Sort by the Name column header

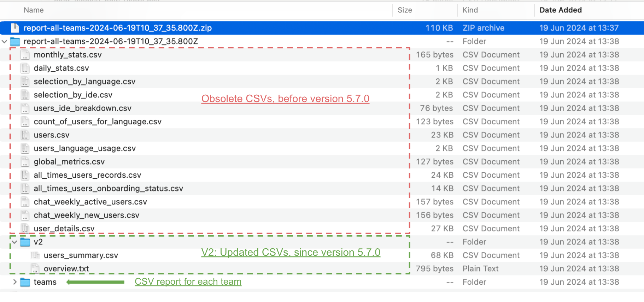point(34,10)
